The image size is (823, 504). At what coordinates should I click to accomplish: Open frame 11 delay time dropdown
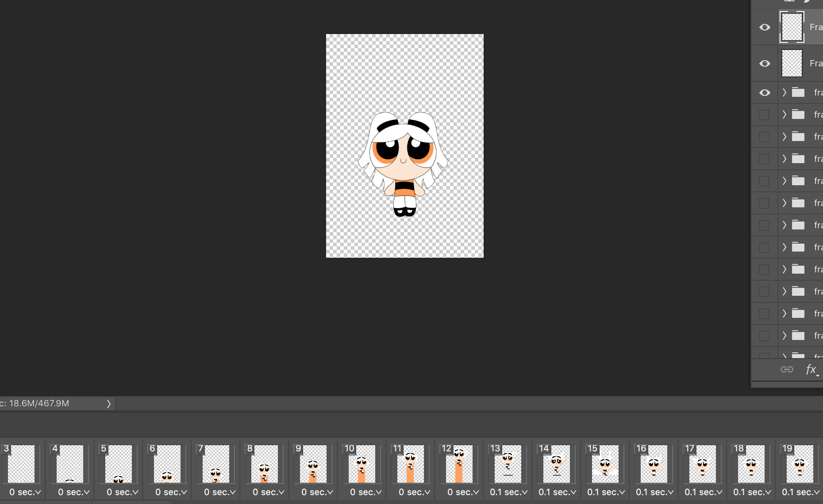coord(414,492)
